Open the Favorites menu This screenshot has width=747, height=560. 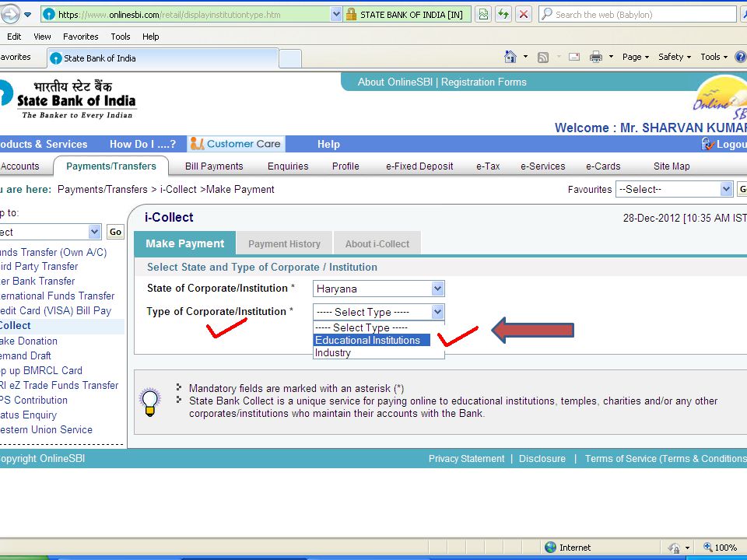pos(80,37)
